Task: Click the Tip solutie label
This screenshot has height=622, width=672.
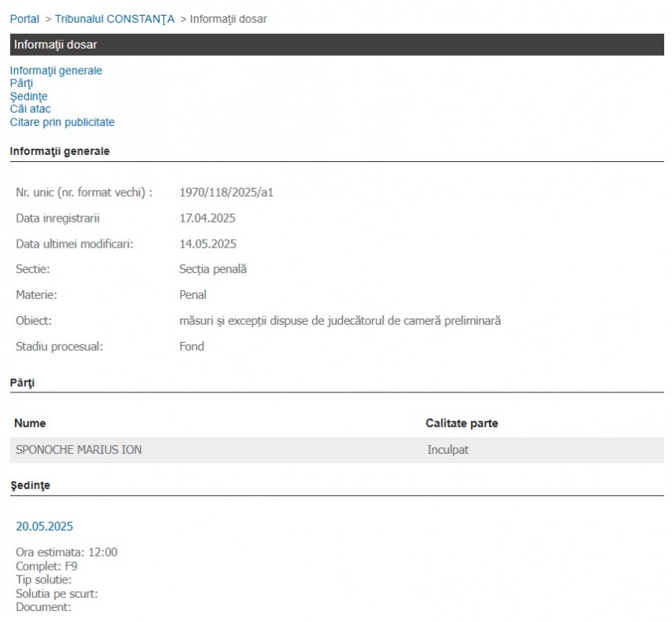Action: tap(43, 580)
